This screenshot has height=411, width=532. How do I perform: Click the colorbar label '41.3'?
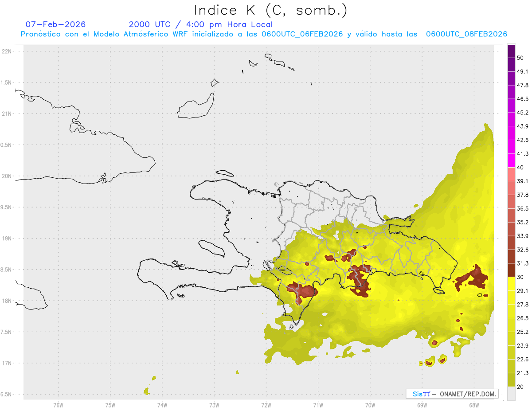tap(522, 154)
